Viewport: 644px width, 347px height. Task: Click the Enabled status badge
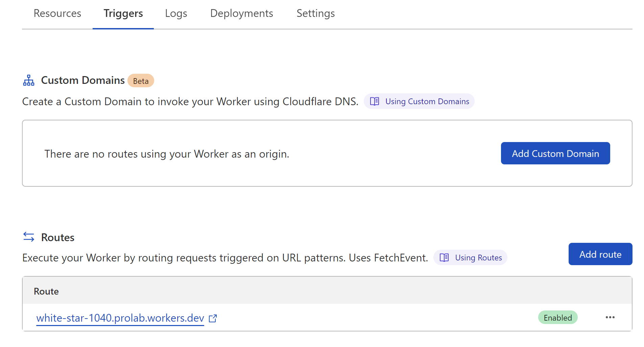(558, 318)
